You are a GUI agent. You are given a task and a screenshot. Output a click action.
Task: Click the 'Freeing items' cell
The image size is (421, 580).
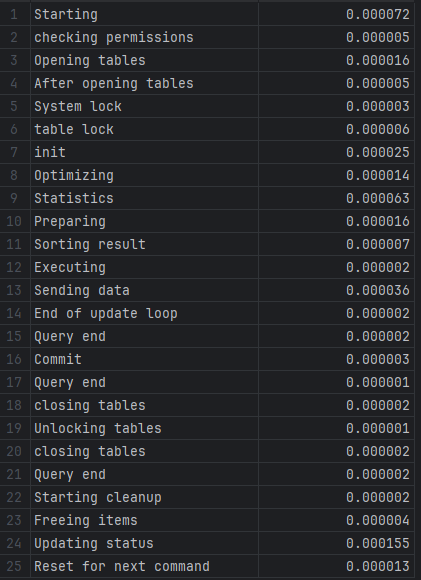click(144, 520)
